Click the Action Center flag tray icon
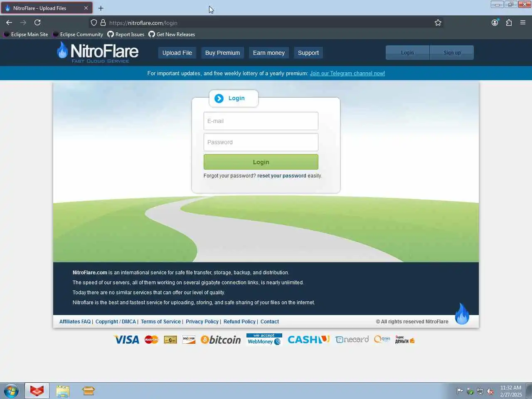Image resolution: width=532 pixels, height=399 pixels. 460,391
